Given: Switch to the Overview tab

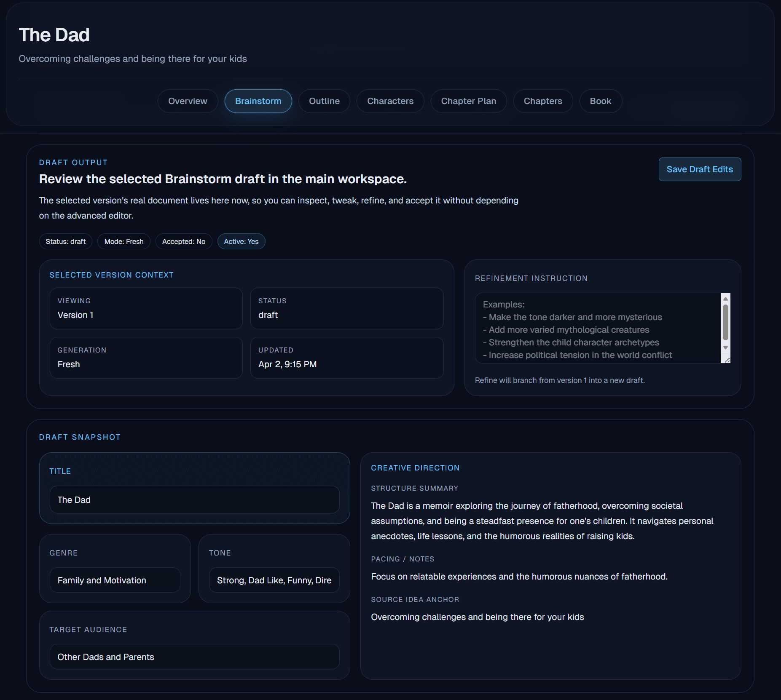Looking at the screenshot, I should click(x=187, y=101).
